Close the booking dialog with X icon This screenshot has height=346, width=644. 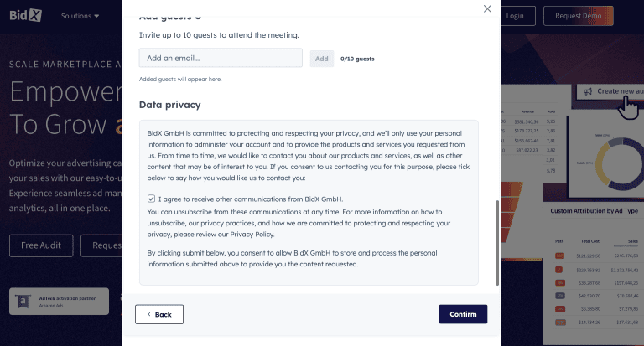click(x=487, y=8)
